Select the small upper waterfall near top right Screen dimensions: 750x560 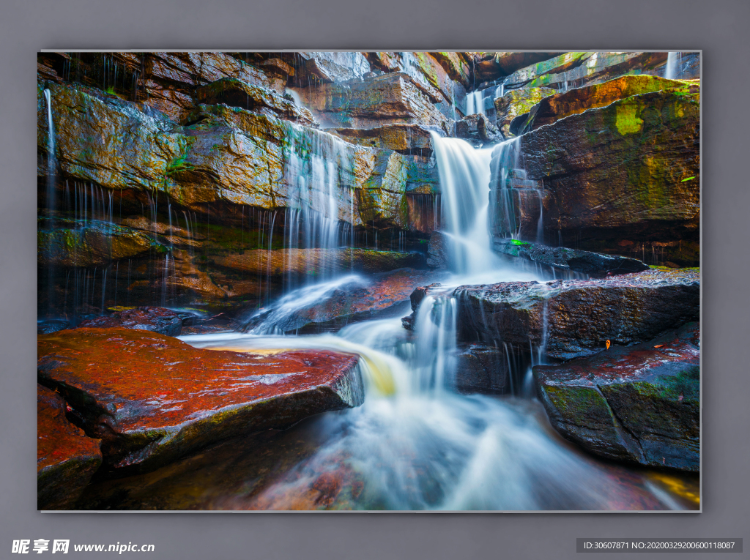click(475, 102)
